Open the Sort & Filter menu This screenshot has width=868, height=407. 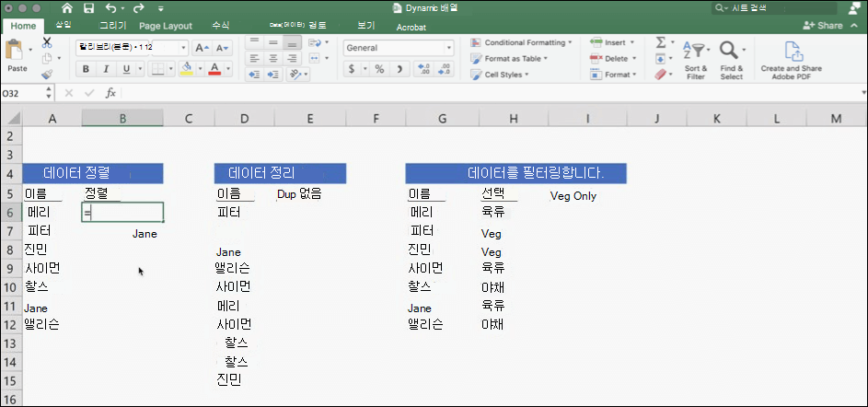coord(696,60)
